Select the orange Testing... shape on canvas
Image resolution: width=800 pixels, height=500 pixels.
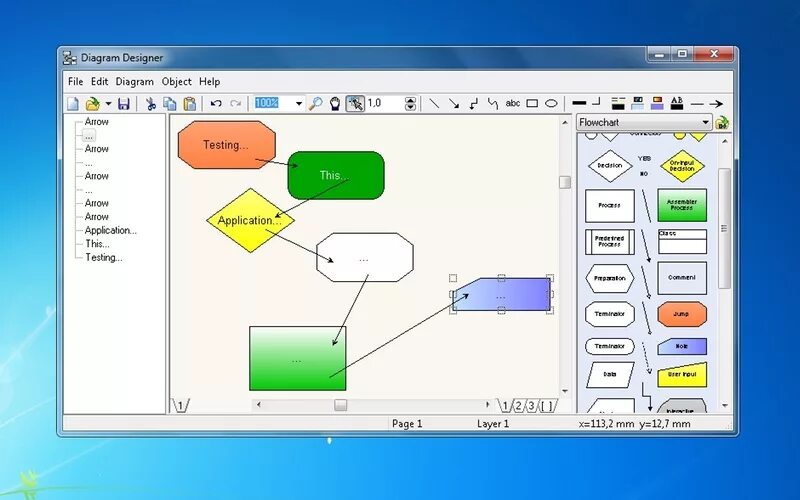tap(227, 145)
